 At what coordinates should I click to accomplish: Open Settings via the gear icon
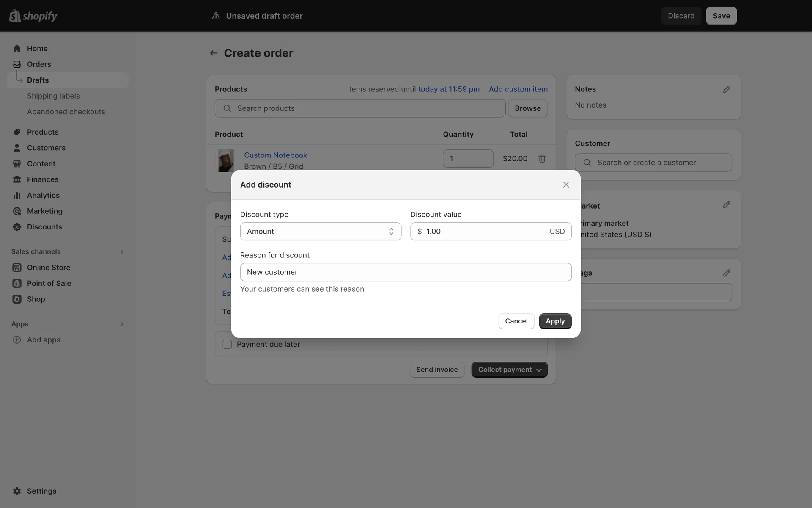pyautogui.click(x=17, y=491)
